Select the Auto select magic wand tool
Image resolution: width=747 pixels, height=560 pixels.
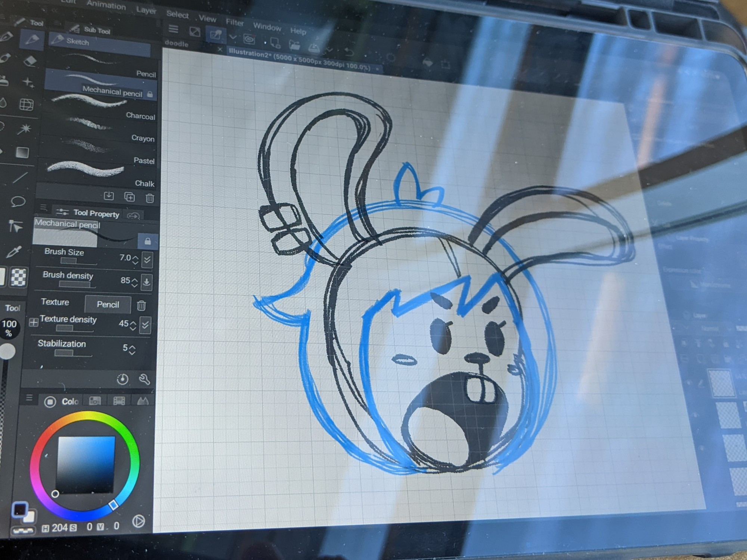point(25,129)
